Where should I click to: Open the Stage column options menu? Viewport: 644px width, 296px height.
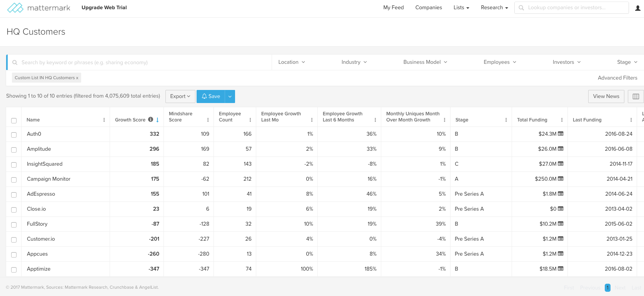click(506, 120)
